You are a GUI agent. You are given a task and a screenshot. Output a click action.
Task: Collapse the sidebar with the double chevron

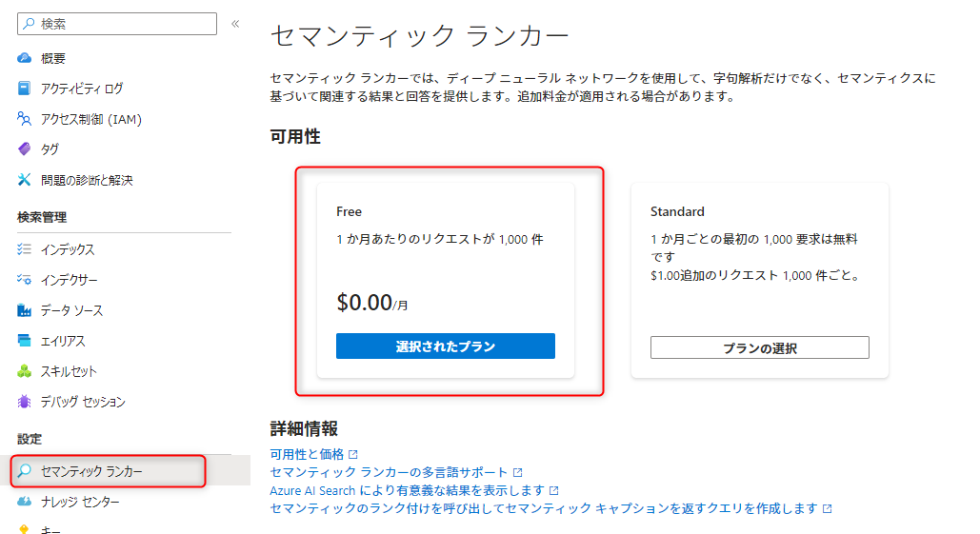[x=235, y=24]
